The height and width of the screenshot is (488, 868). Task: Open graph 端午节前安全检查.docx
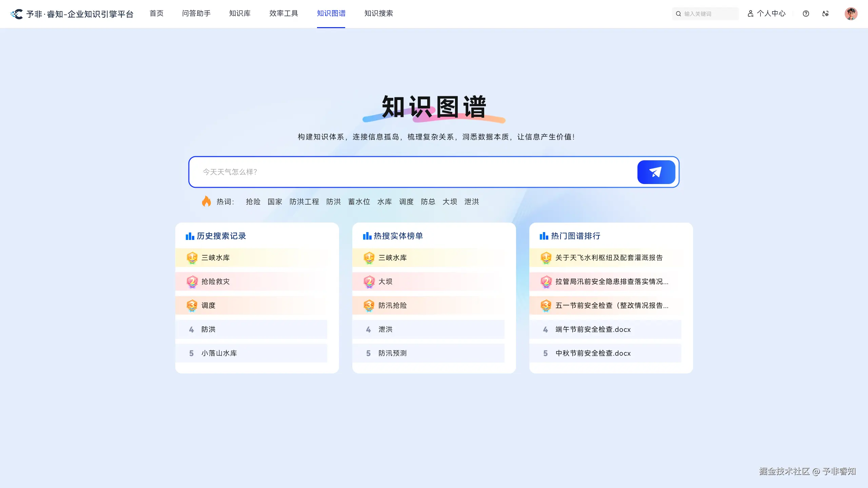(593, 329)
